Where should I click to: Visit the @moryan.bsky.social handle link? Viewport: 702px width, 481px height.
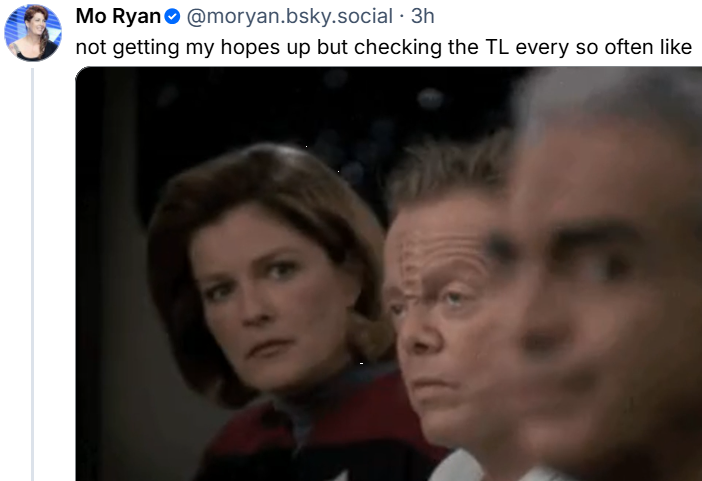click(289, 17)
